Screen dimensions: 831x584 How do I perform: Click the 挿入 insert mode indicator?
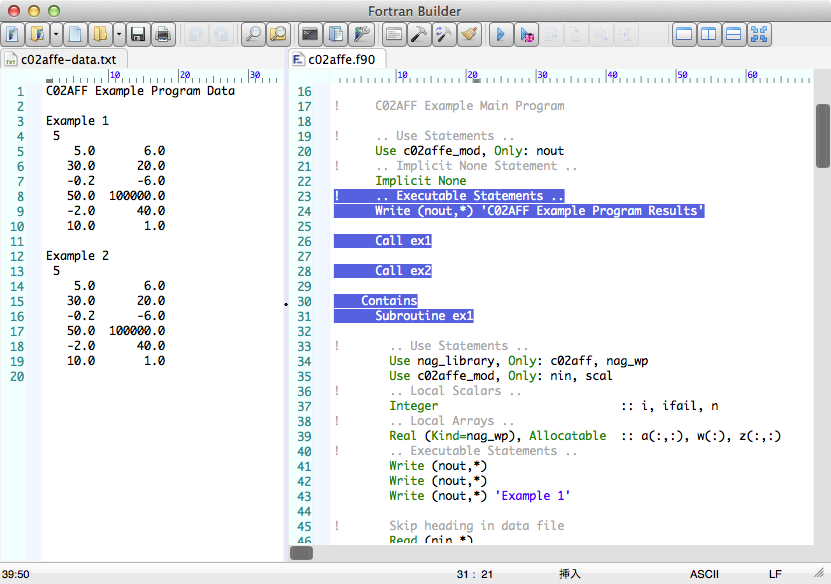click(x=570, y=574)
